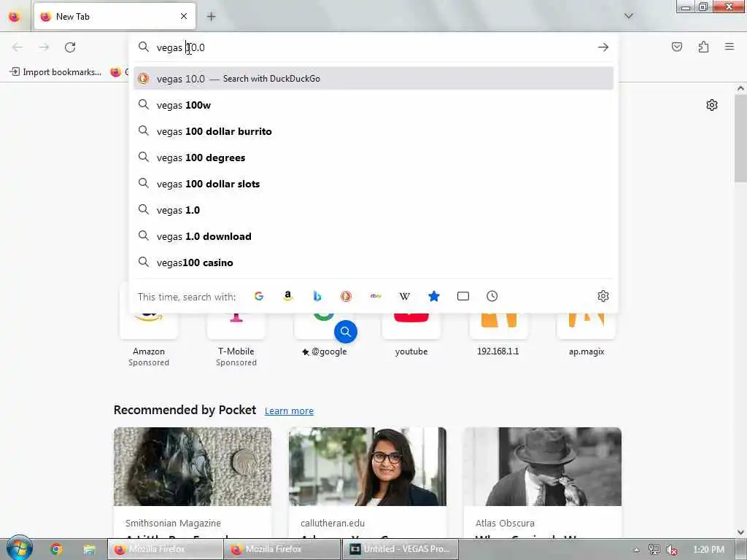The width and height of the screenshot is (747, 560).
Task: Open Atlas Obscura article thumbnail
Action: pos(543,467)
